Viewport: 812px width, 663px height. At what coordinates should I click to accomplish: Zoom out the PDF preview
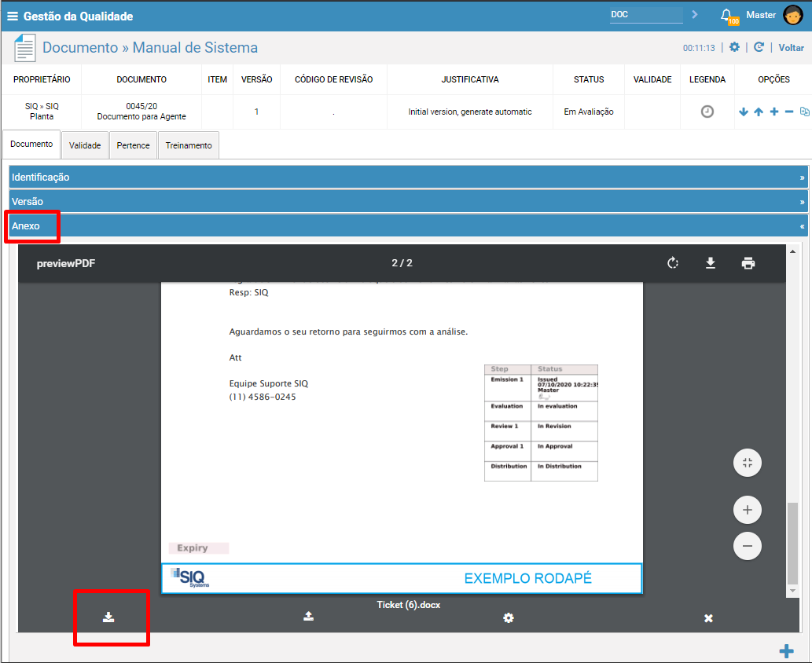coord(748,546)
